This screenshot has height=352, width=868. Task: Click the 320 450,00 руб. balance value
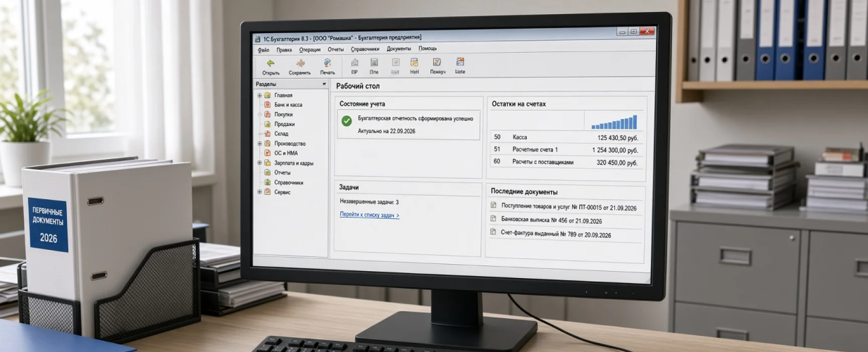[617, 163]
